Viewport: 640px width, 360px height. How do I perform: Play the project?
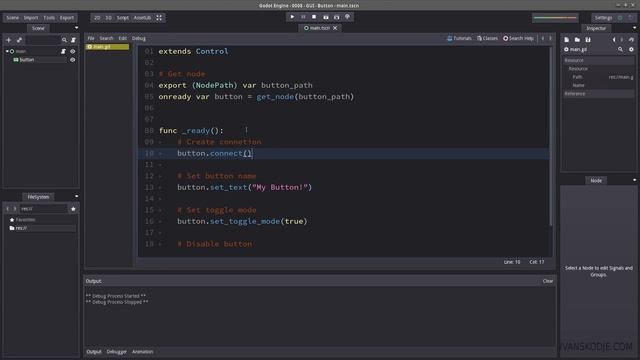click(292, 17)
